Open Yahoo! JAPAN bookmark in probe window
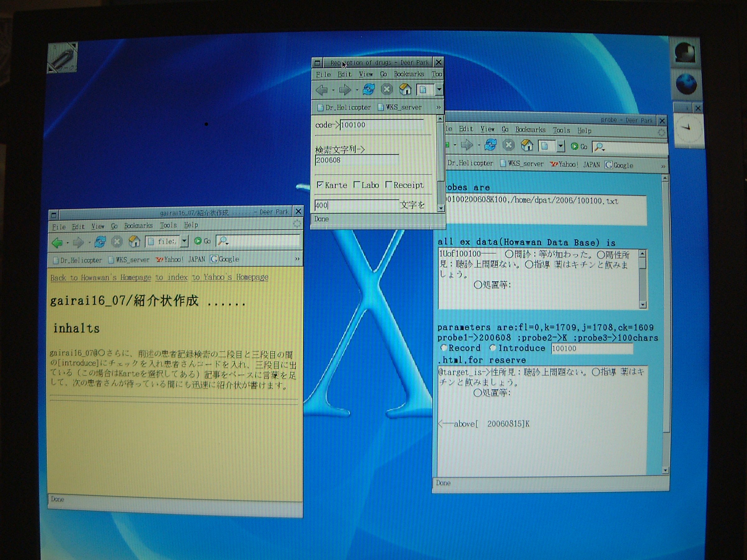Screen dimensions: 747x560 [575, 164]
